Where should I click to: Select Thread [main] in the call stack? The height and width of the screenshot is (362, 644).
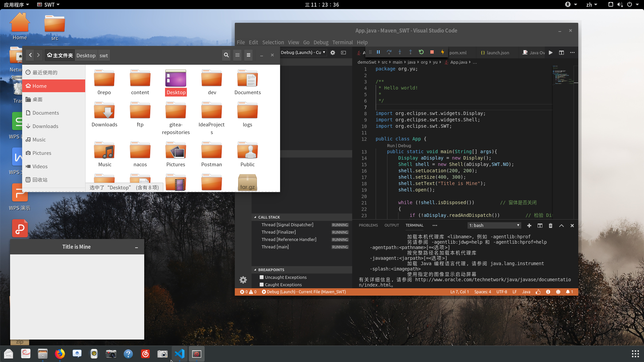click(x=302, y=247)
